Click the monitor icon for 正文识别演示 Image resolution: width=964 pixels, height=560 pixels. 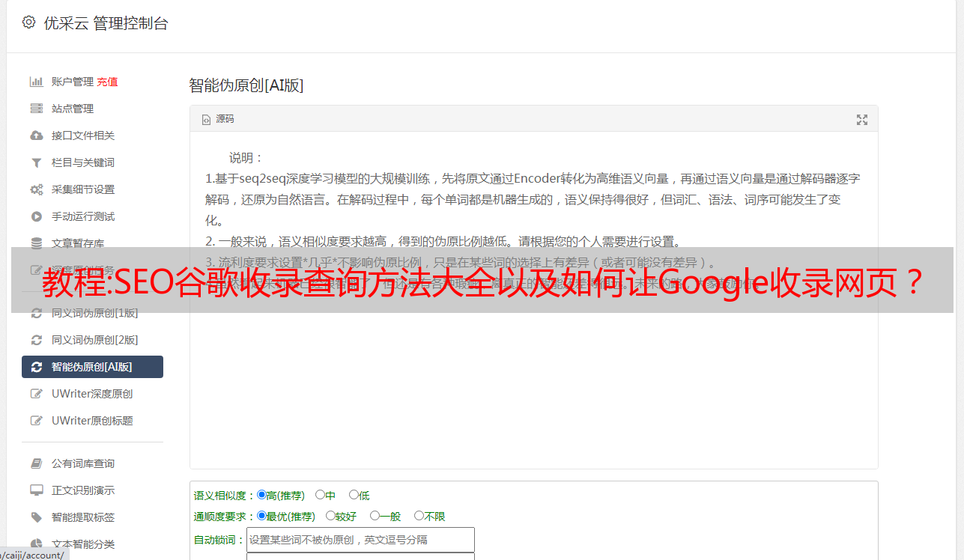point(36,490)
